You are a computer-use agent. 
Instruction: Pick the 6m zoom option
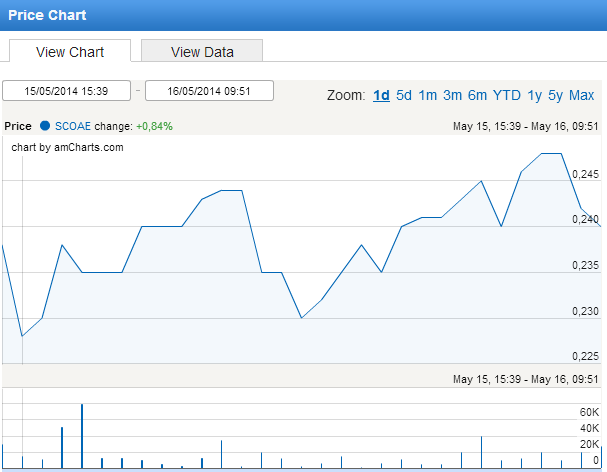(x=477, y=95)
